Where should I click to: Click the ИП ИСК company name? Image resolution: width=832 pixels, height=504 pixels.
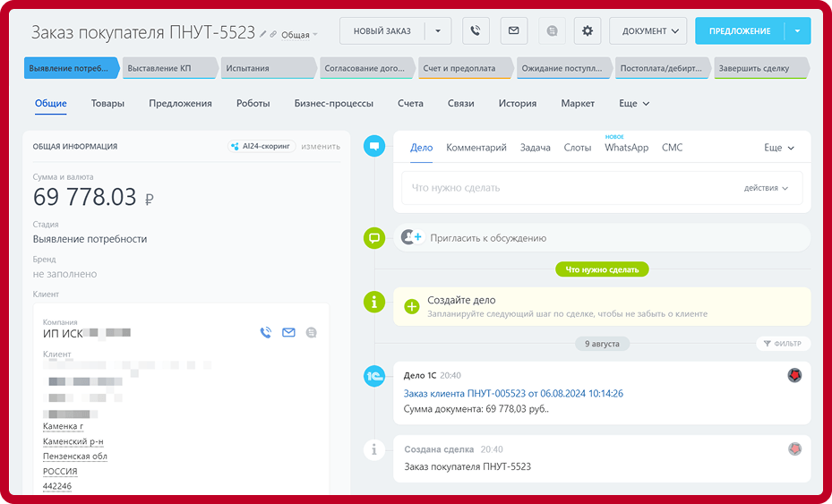87,333
